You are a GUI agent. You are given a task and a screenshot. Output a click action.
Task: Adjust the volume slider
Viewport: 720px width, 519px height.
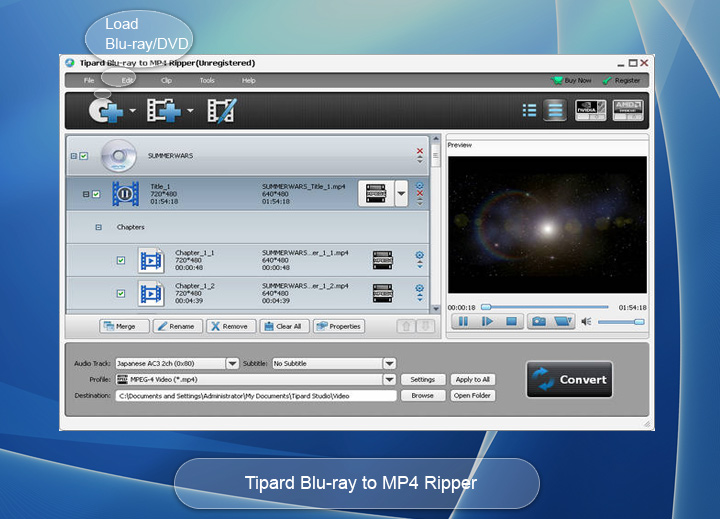click(621, 322)
